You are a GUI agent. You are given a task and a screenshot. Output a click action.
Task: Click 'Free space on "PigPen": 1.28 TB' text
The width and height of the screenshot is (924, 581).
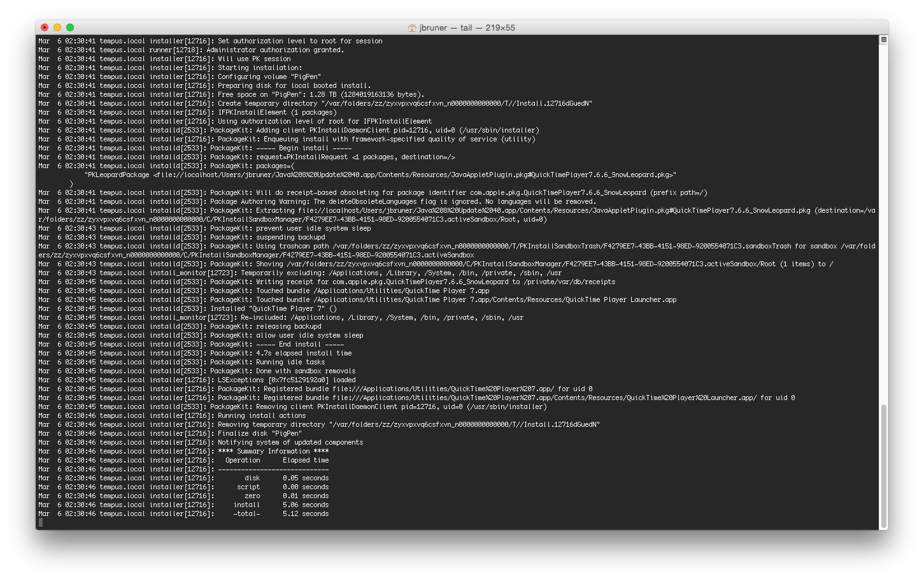[x=277, y=94]
